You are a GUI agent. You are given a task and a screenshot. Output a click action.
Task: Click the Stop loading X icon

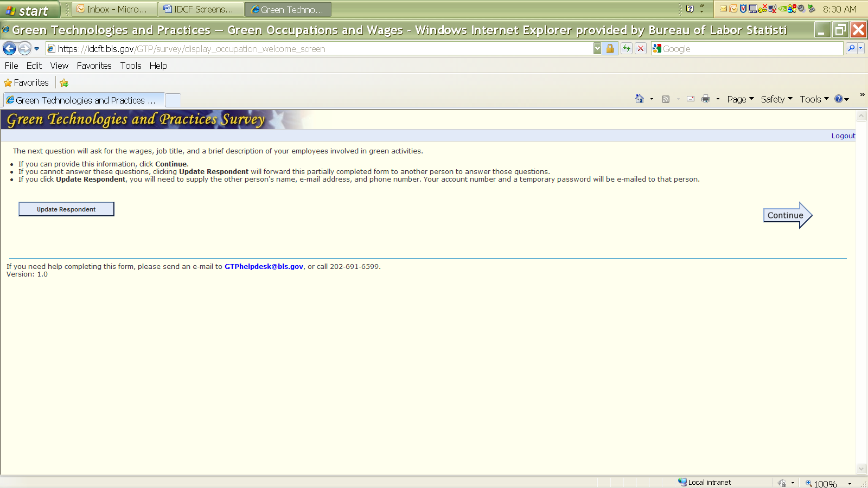click(x=641, y=49)
